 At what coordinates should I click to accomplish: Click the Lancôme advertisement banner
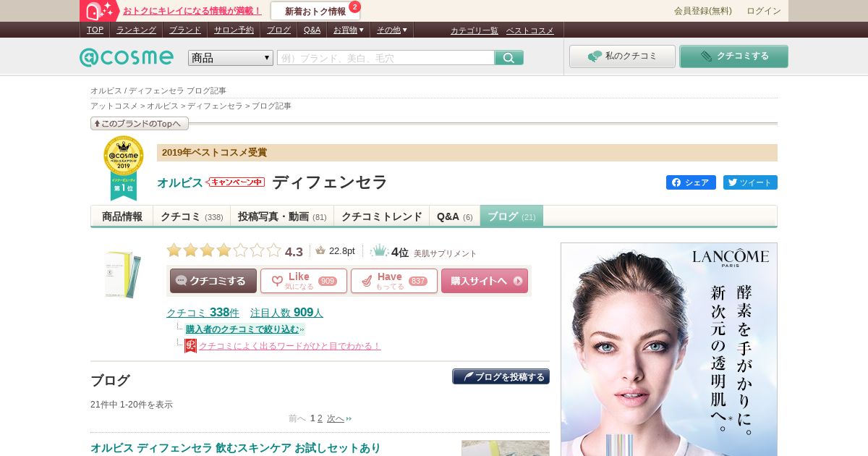[x=669, y=350]
